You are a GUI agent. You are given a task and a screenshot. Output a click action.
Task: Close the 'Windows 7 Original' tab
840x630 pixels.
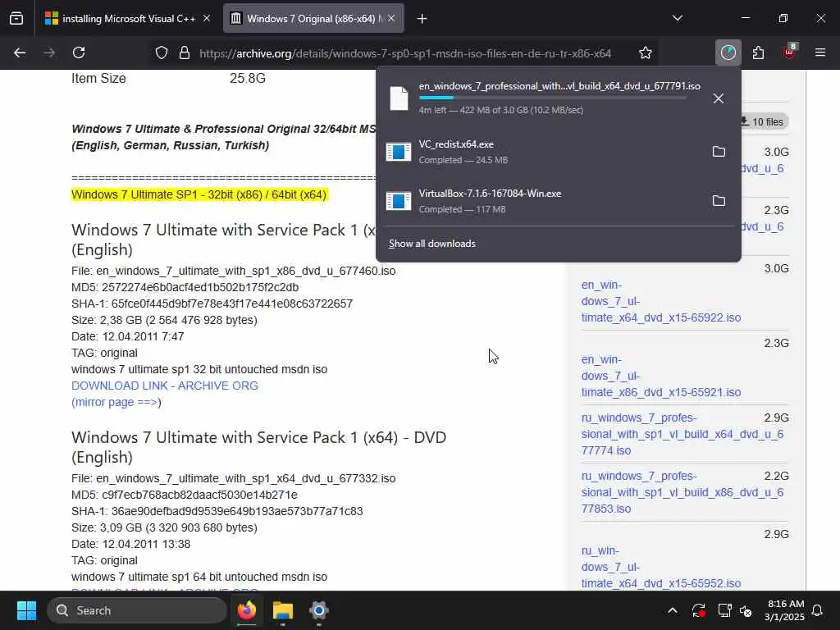[391, 19]
